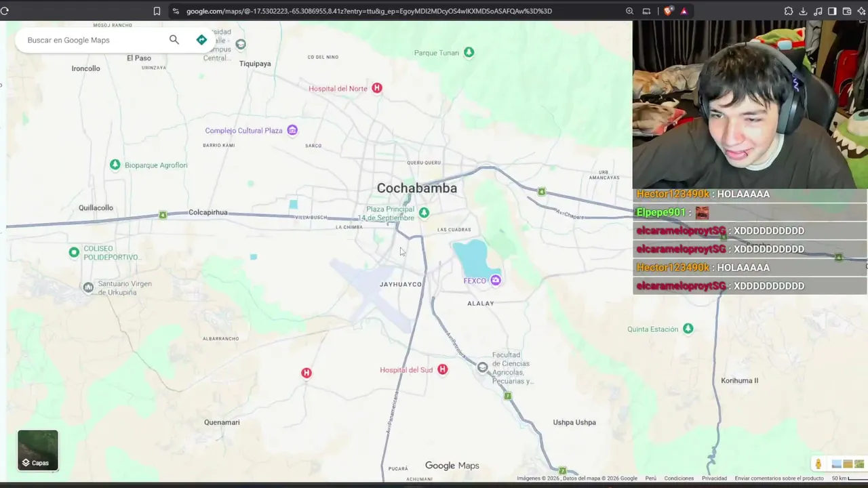
Task: Open site settings icon beside the URL
Action: tap(176, 11)
